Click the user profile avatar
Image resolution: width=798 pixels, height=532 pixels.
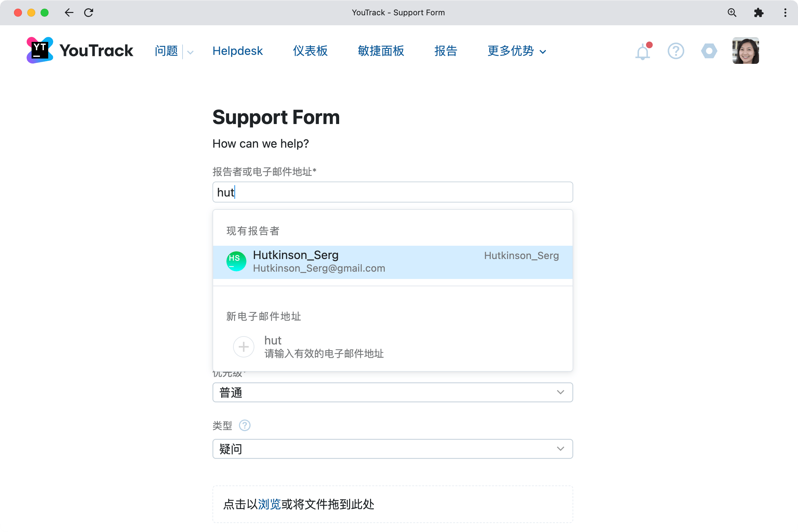745,51
